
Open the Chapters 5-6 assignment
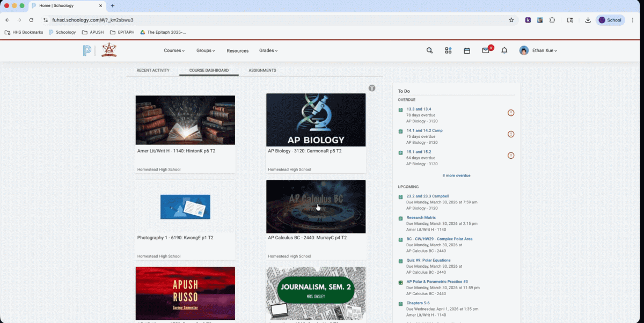418,303
